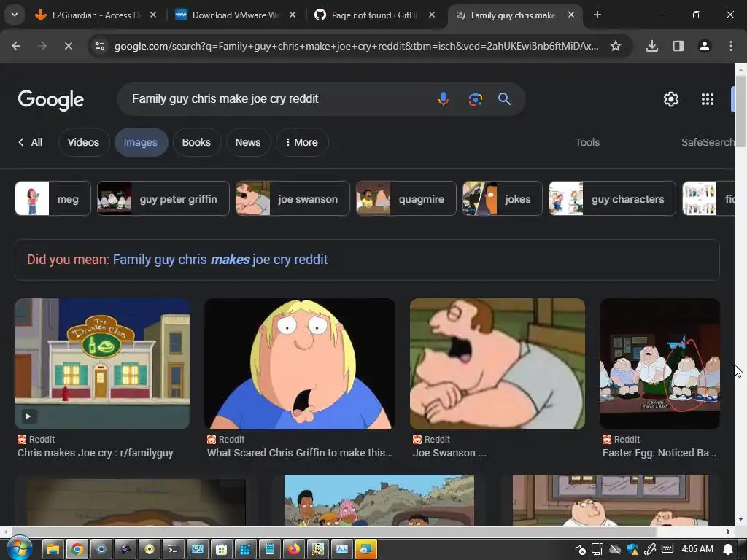Click the muted volume tray icon
This screenshot has width=747, height=560.
pyautogui.click(x=580, y=550)
